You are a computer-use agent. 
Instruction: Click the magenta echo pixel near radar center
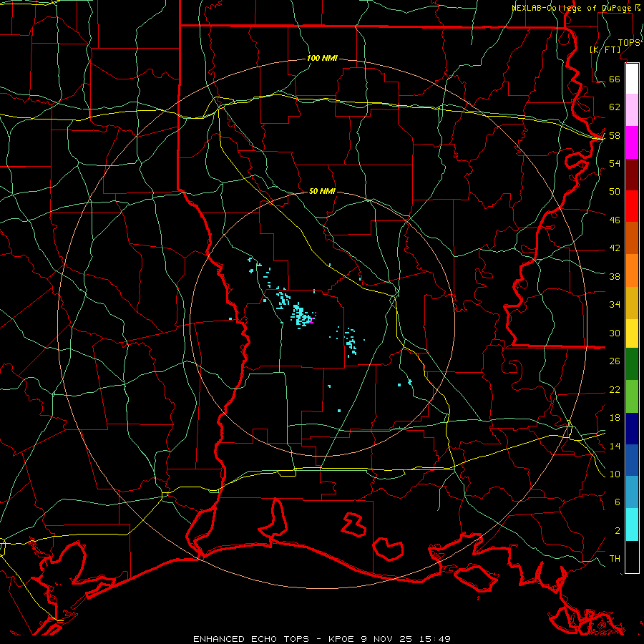[312, 321]
